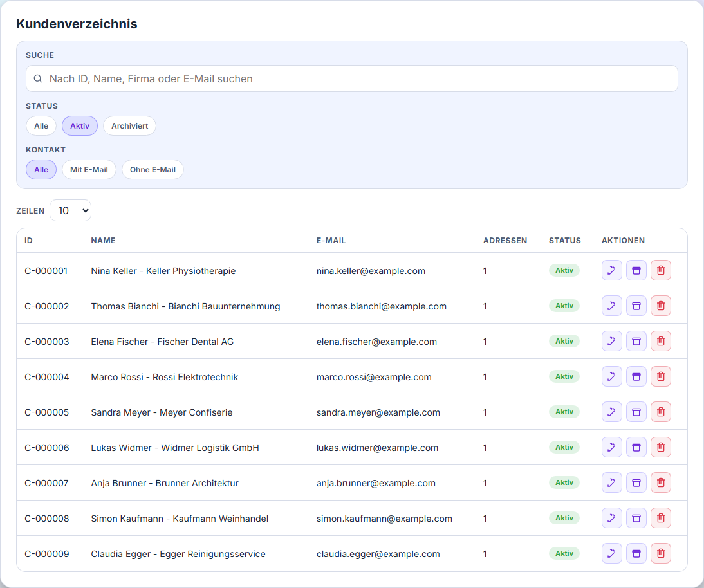704x588 pixels.
Task: Click the 'E-MAIL' column header
Action: click(331, 241)
